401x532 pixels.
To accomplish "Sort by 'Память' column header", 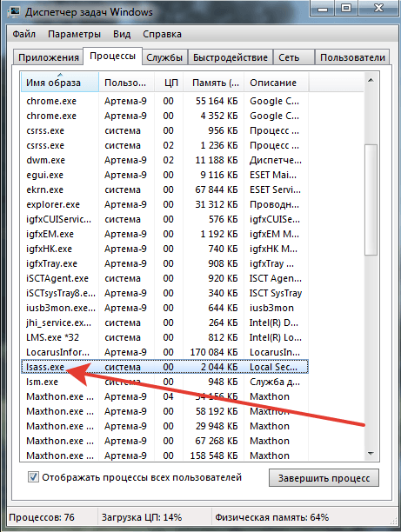I will (214, 82).
